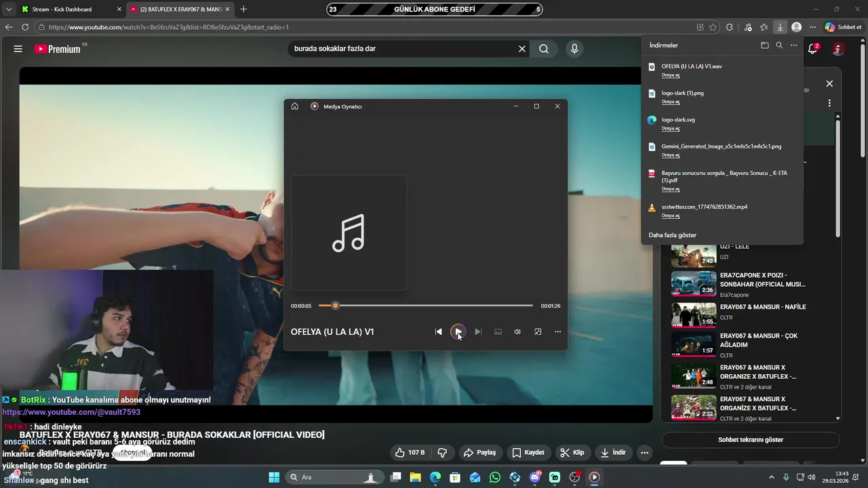This screenshot has height=488, width=868.
Task: Close the playlist panel with X
Action: pyautogui.click(x=829, y=84)
